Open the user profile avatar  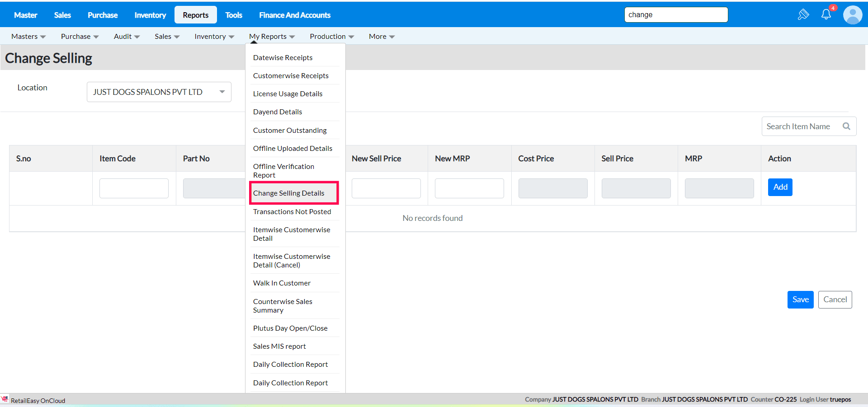pos(853,15)
